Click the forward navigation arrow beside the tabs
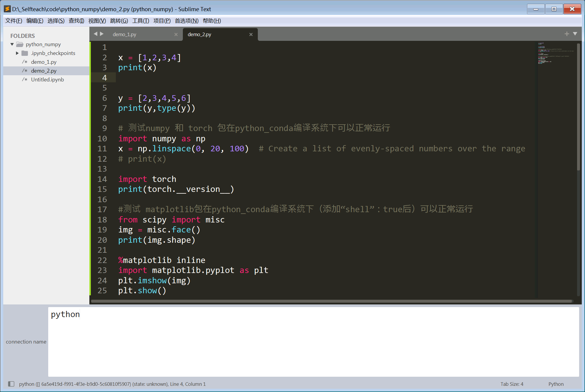 101,34
